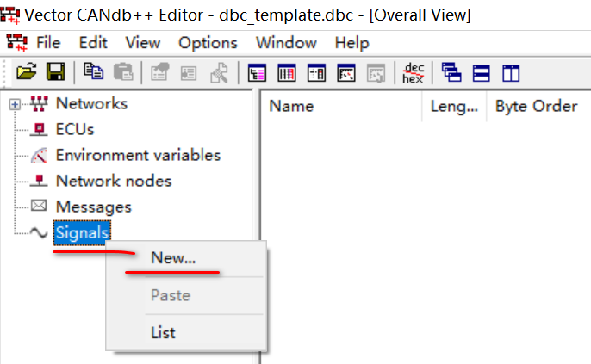Copy selection using toolbar copy icon
The height and width of the screenshot is (364, 591).
coord(93,71)
